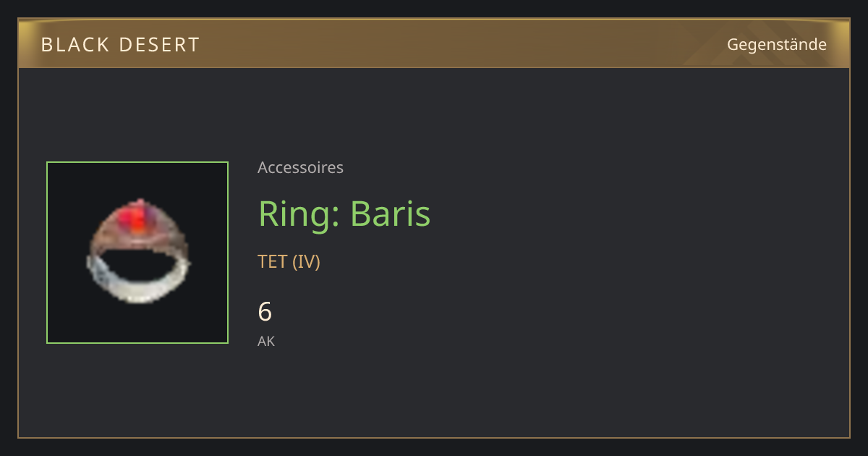Click the BLACK DESERT header title

(120, 45)
